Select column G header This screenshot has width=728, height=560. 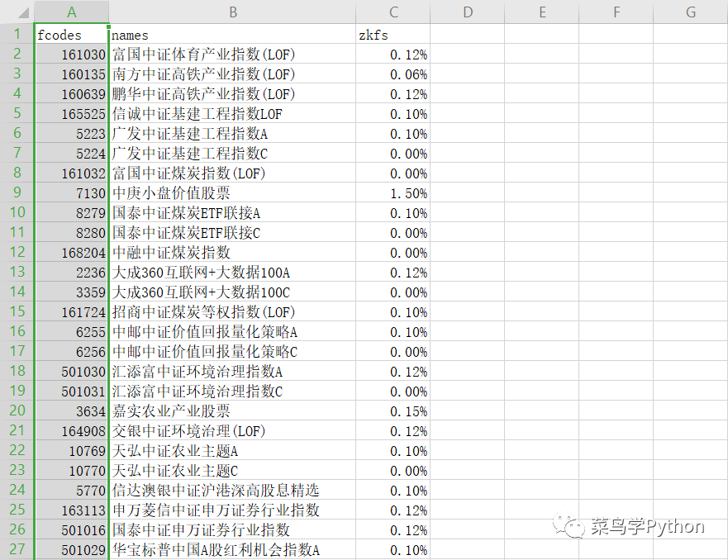[690, 12]
